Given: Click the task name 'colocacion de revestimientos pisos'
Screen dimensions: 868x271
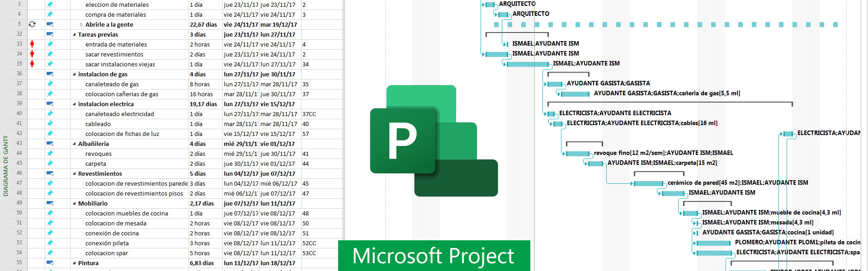Looking at the screenshot, I should [x=134, y=193].
